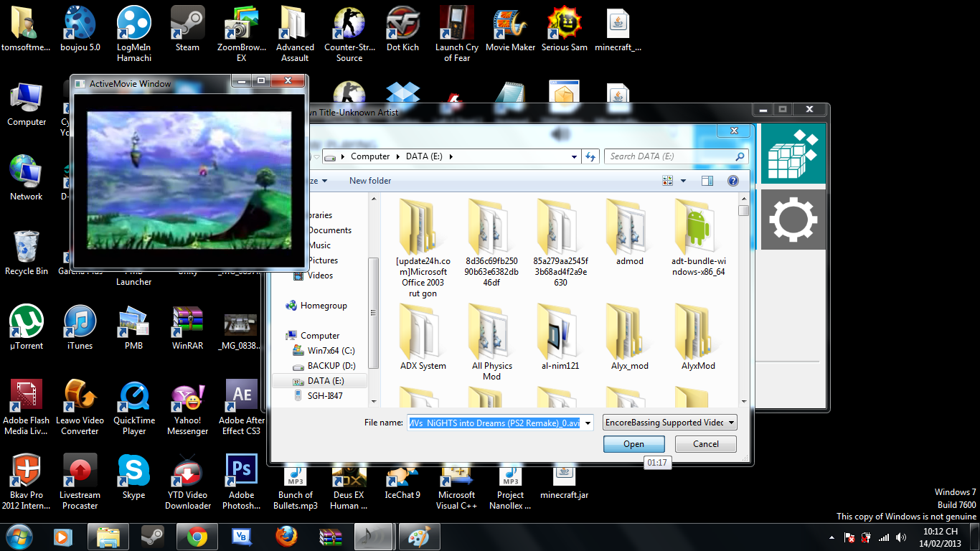Select the Alyx_mod folder
Screen dimensions: 980x551
(x=629, y=336)
